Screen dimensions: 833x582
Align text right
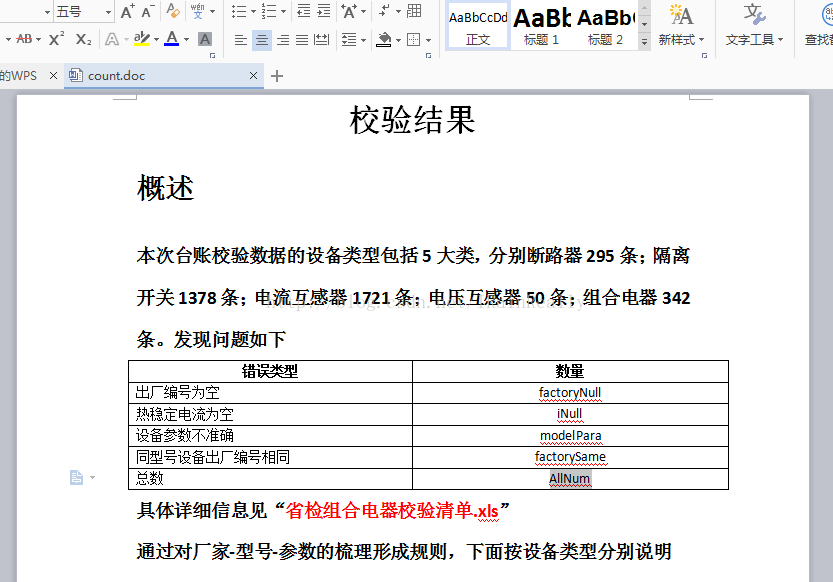[283, 40]
